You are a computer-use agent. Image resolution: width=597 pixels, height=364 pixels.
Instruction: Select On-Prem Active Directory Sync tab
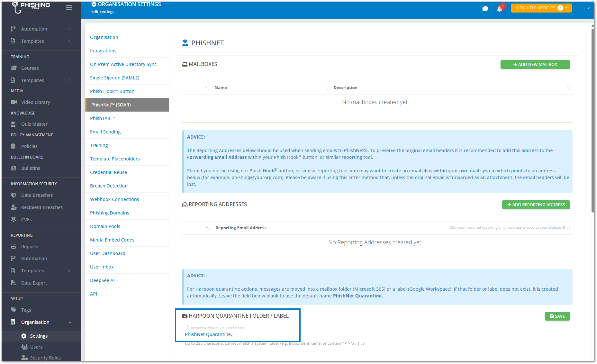pyautogui.click(x=127, y=64)
